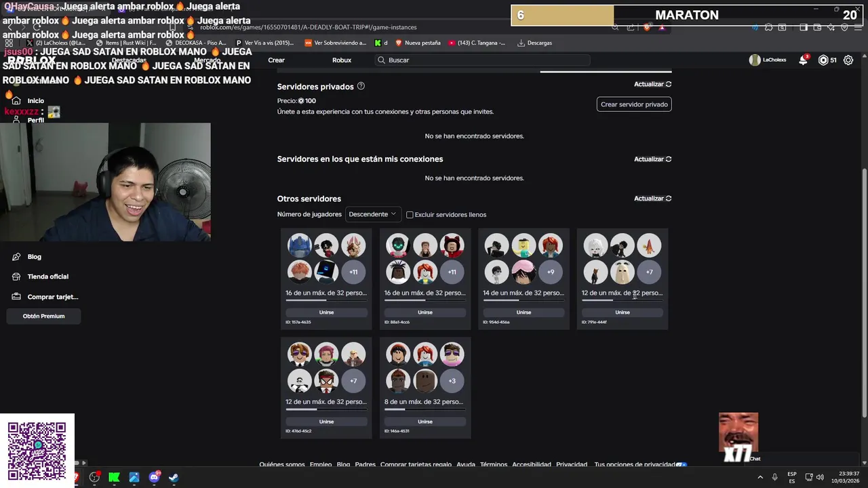868x488 pixels.
Task: Open the Descargas bookmark
Action: [x=534, y=43]
